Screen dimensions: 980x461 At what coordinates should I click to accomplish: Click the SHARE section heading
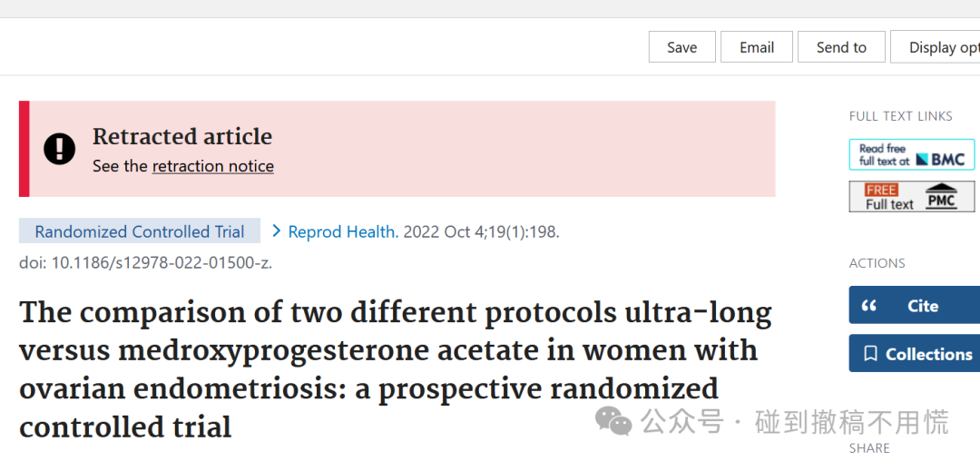click(869, 448)
